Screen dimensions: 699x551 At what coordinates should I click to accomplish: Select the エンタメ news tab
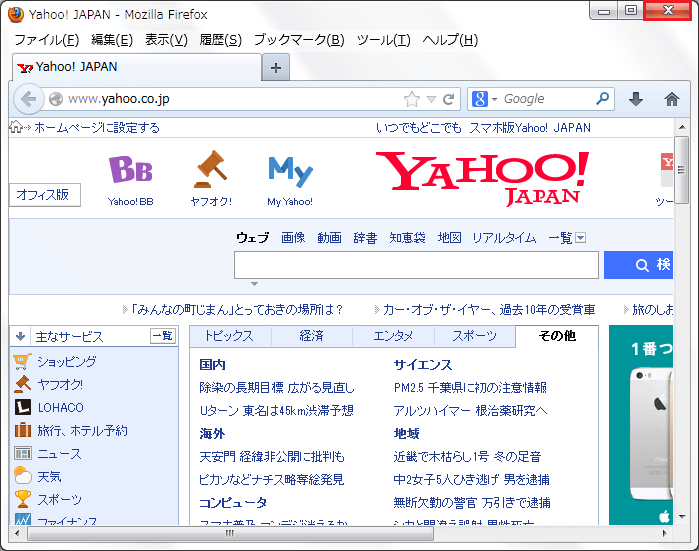pos(393,336)
